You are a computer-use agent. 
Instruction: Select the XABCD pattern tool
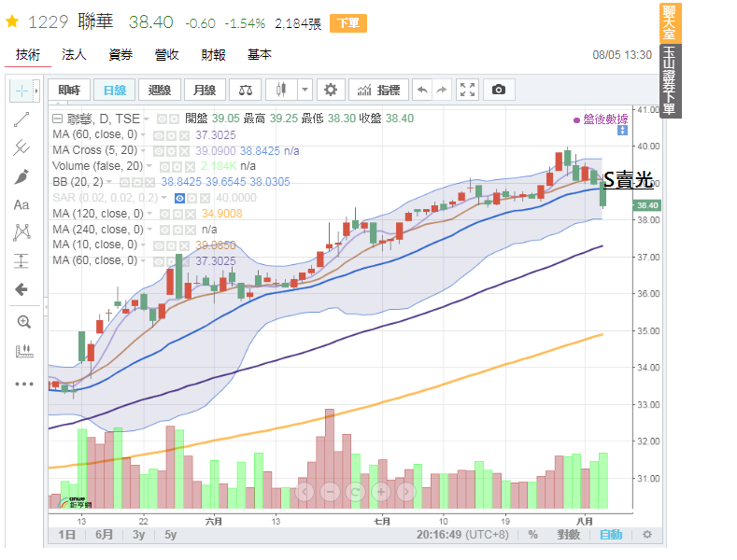point(21,232)
